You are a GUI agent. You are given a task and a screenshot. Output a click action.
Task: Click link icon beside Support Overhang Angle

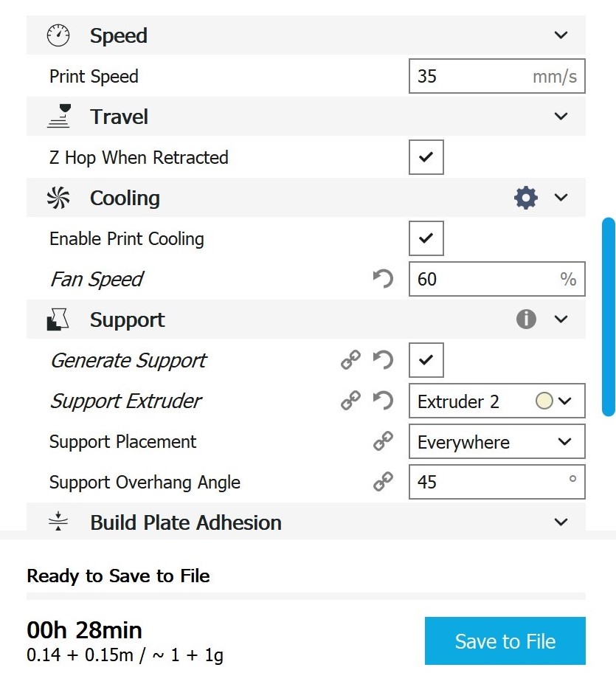click(x=382, y=483)
